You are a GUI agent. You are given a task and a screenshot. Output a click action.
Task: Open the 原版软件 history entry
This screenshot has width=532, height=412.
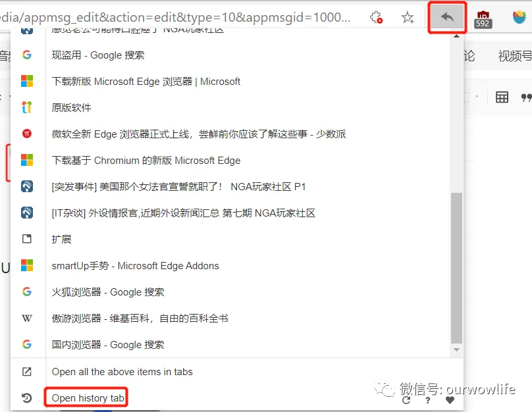click(x=71, y=107)
